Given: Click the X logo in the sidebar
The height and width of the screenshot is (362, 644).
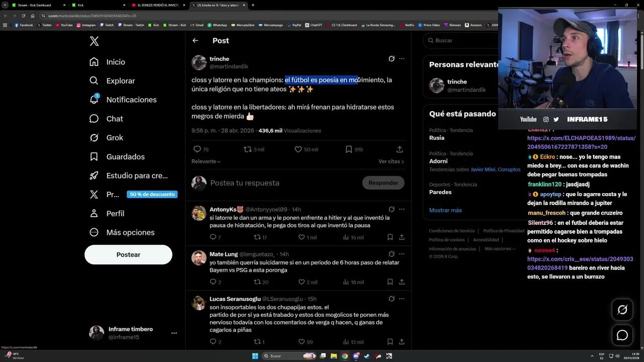Looking at the screenshot, I should (x=94, y=41).
